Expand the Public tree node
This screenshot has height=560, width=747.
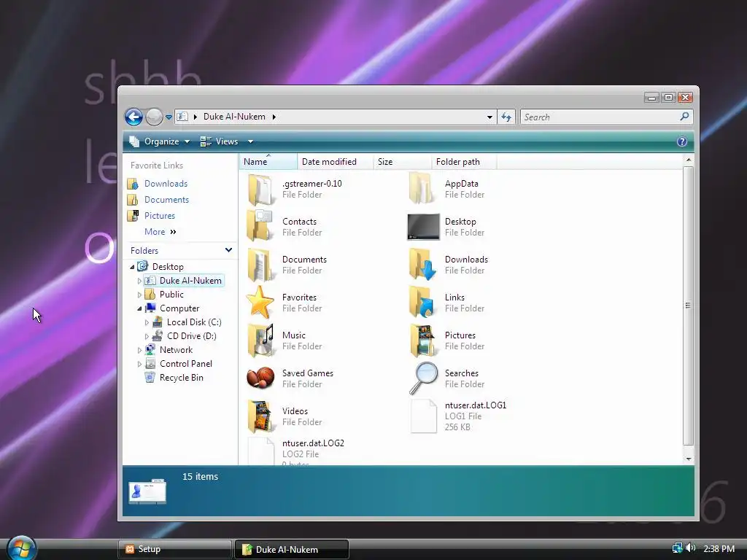tap(139, 295)
